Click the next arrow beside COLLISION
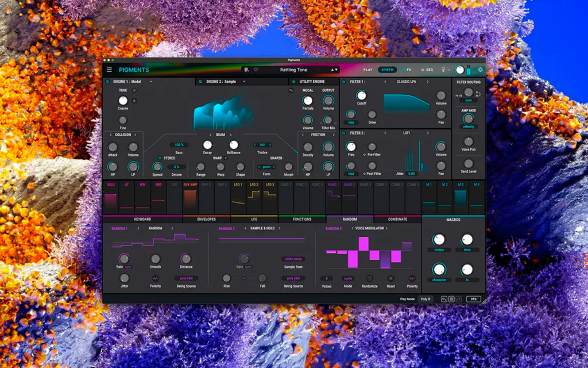The image size is (588, 368). [136, 135]
